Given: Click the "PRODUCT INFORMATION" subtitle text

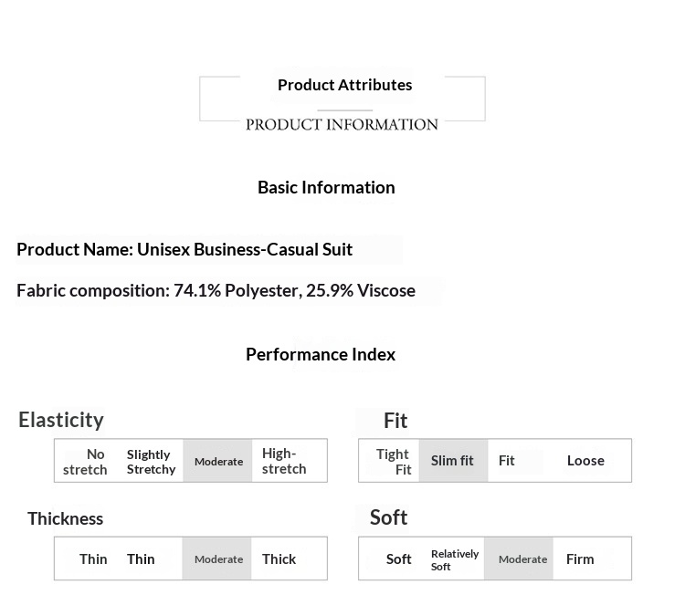Looking at the screenshot, I should [x=342, y=124].
